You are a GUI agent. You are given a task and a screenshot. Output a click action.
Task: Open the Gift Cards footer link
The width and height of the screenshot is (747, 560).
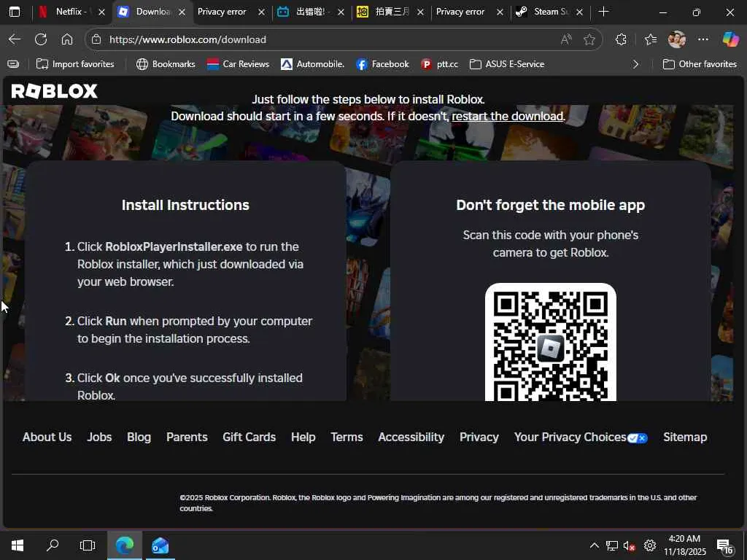249,437
